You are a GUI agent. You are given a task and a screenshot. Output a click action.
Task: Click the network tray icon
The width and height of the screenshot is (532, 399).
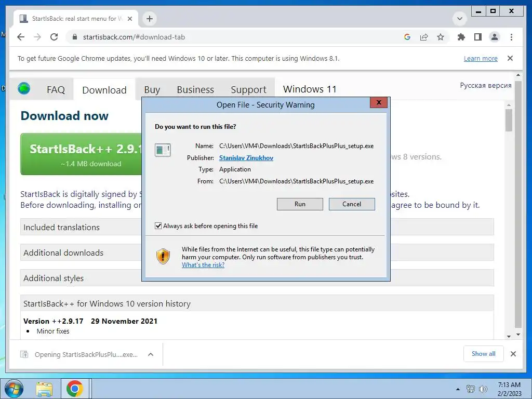[x=470, y=389]
